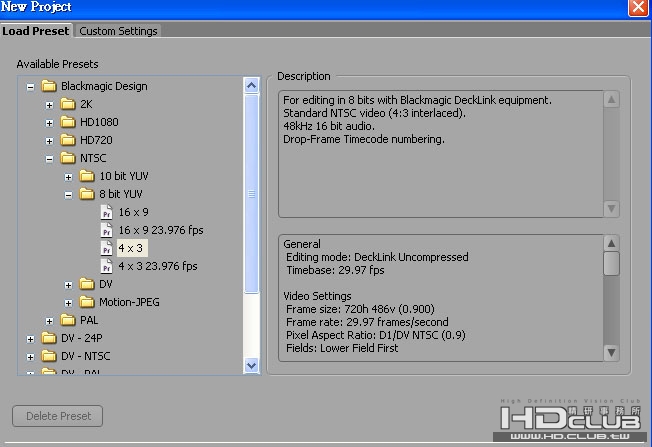
Task: Click presets list scroll up arrow
Action: point(252,86)
